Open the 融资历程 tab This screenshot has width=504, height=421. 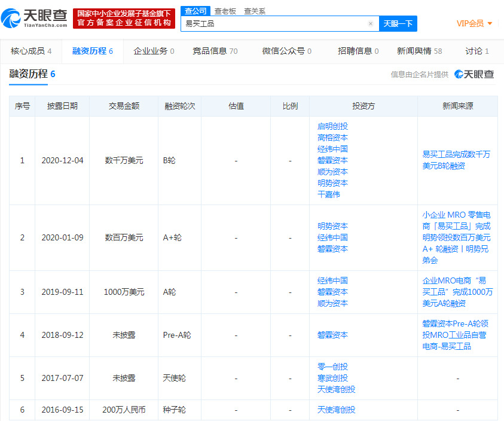click(93, 51)
